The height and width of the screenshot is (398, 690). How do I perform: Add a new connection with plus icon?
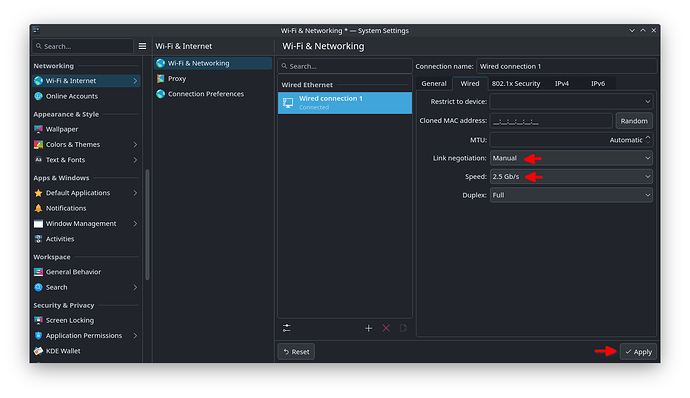pos(368,328)
